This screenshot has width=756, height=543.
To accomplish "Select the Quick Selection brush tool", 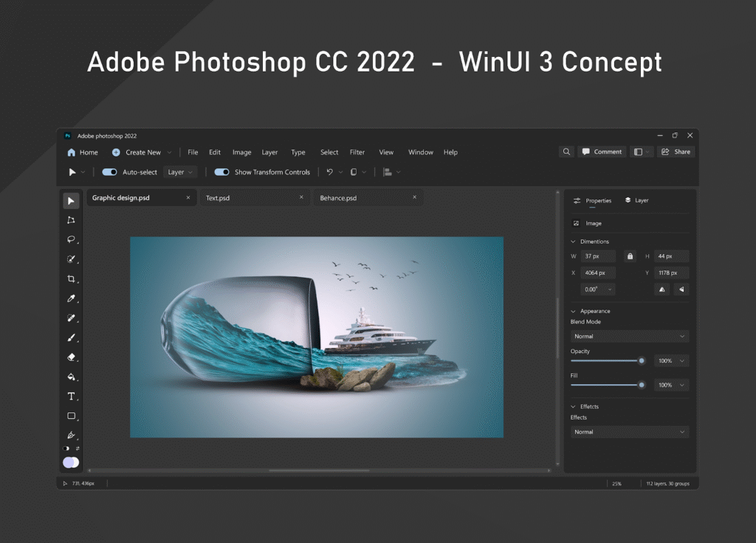I will coord(71,259).
